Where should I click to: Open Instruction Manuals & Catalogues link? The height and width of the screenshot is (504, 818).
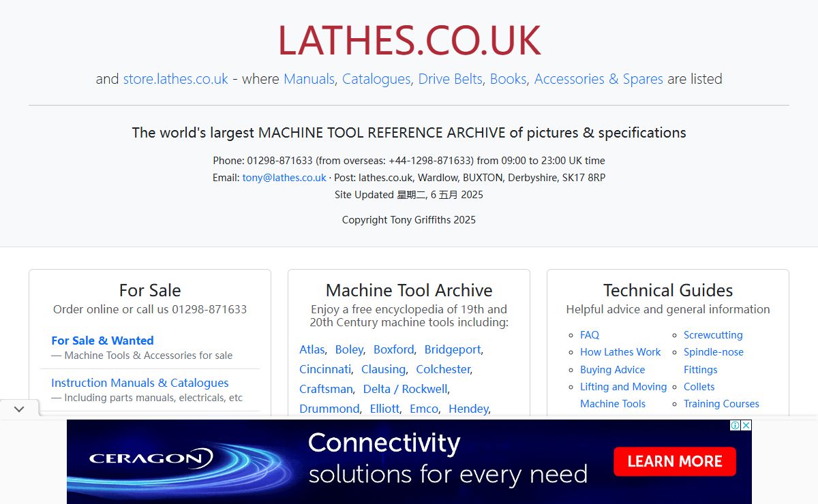pos(140,383)
